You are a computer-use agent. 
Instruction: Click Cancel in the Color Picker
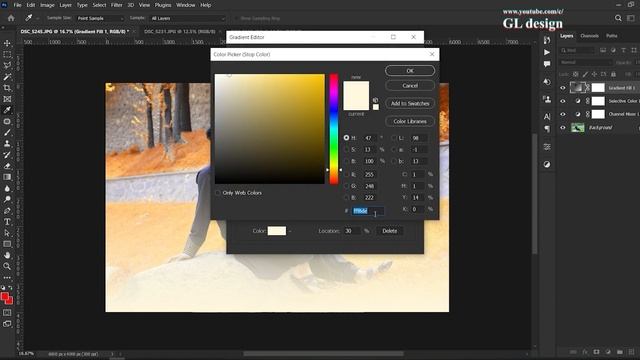tap(410, 86)
